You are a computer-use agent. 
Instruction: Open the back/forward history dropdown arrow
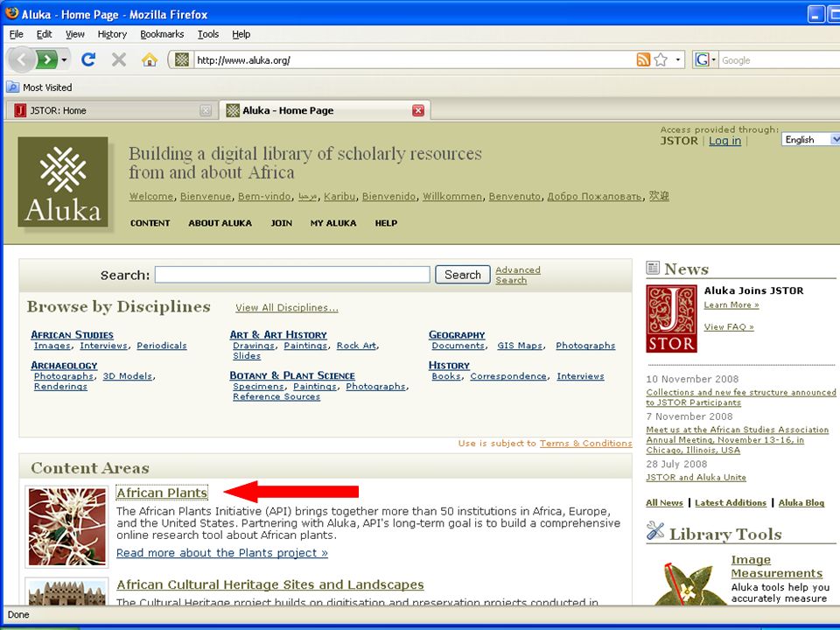tap(64, 59)
